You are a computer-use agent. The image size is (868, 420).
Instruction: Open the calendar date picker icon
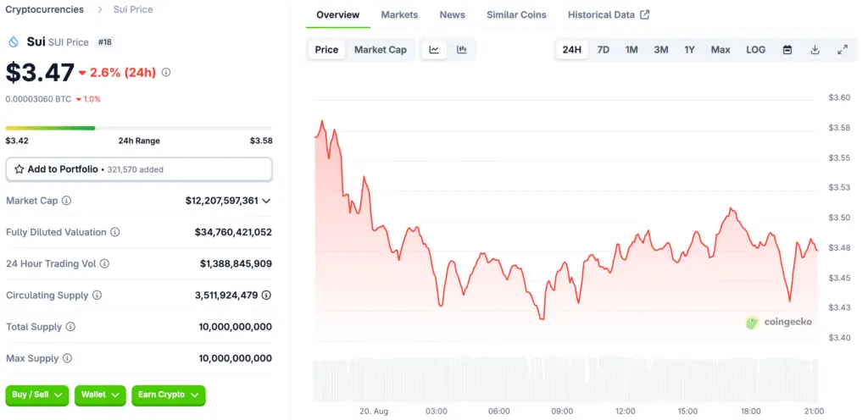787,50
